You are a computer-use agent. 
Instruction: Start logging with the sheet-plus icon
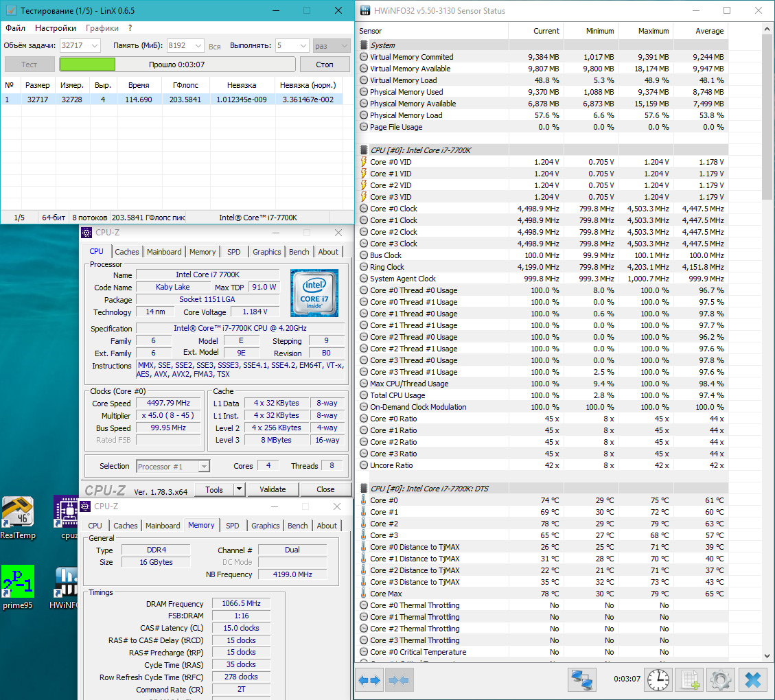tap(689, 680)
